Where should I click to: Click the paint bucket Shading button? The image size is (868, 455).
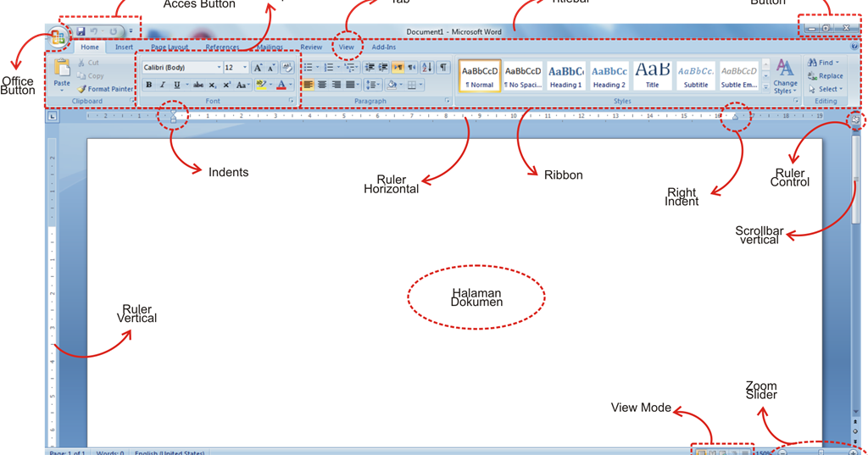tap(392, 85)
